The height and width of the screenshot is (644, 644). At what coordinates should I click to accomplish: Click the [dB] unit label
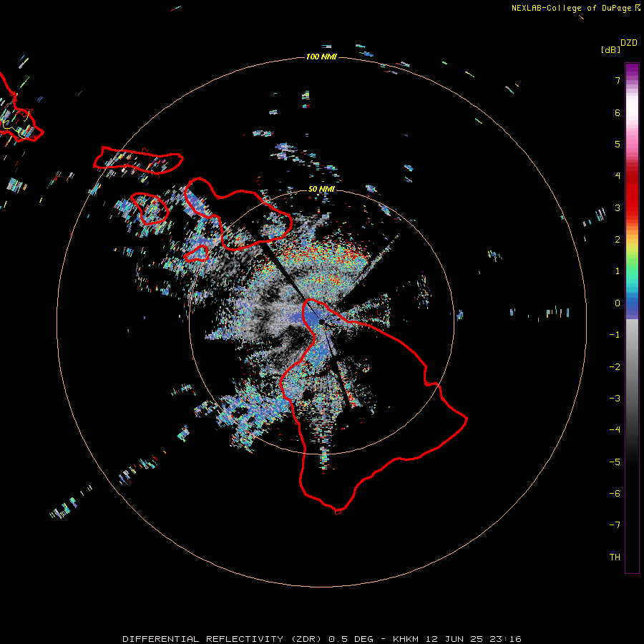[x=610, y=49]
